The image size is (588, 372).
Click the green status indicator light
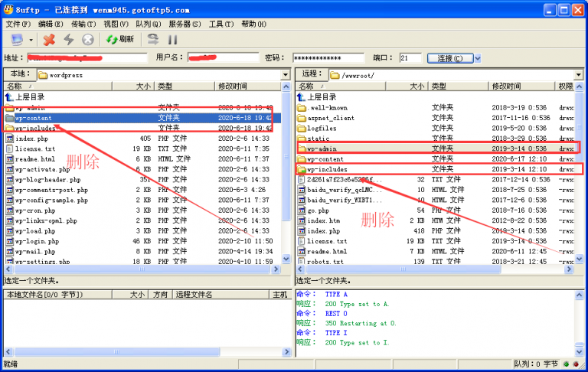tap(566, 364)
